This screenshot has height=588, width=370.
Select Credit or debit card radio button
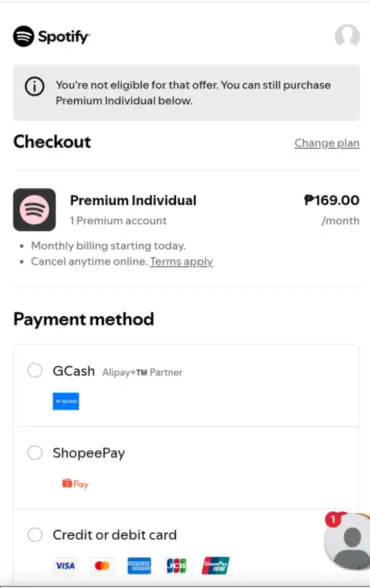(35, 534)
